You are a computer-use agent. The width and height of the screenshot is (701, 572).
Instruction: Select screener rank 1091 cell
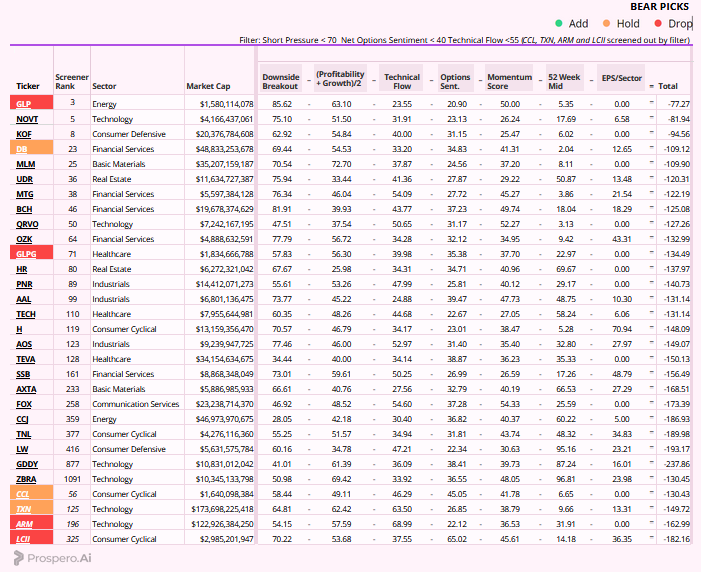tap(72, 479)
